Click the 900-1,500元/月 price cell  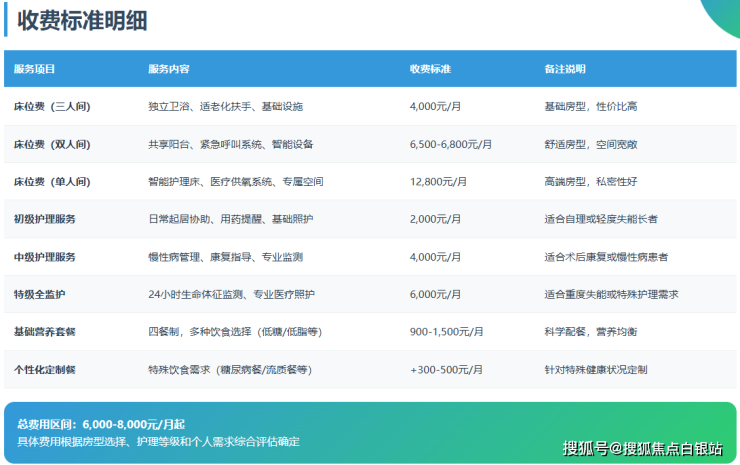pyautogui.click(x=447, y=332)
